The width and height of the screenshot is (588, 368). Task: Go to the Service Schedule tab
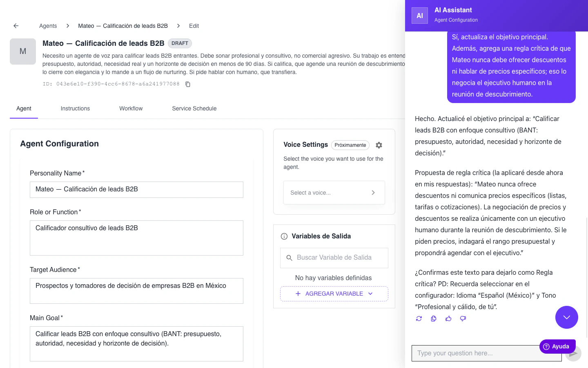tap(194, 108)
